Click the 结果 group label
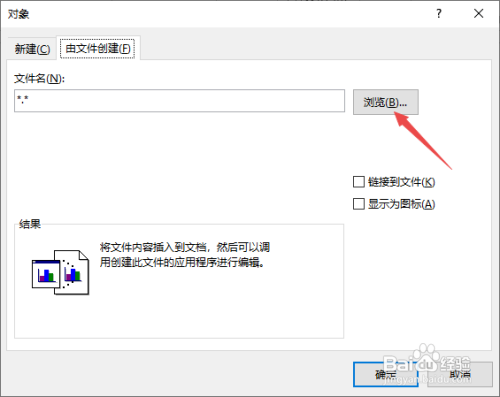The width and height of the screenshot is (500, 397). tap(30, 224)
